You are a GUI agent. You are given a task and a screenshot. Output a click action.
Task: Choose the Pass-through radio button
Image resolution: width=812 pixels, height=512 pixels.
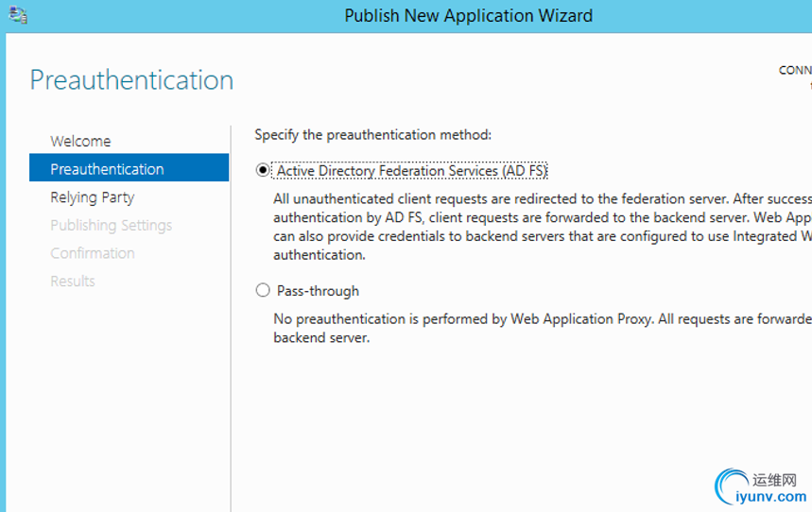tap(263, 290)
